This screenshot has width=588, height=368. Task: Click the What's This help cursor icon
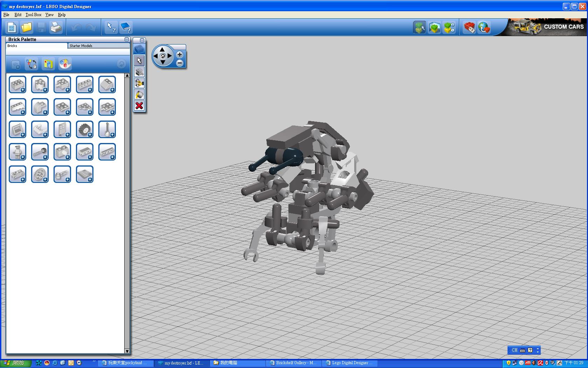click(x=111, y=27)
